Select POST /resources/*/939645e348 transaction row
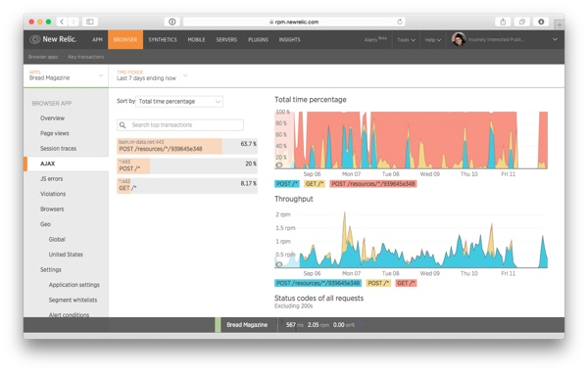Image resolution: width=588 pixels, height=373 pixels. click(187, 146)
